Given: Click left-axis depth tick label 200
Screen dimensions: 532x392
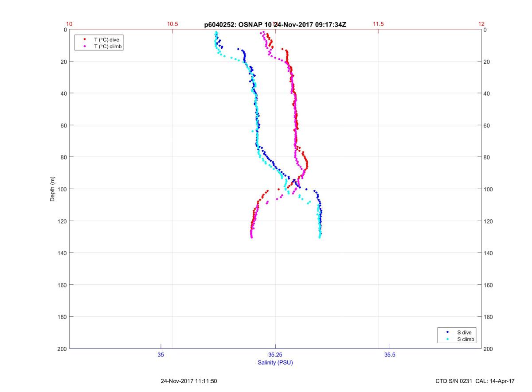Looking at the screenshot, I should click(x=63, y=349).
